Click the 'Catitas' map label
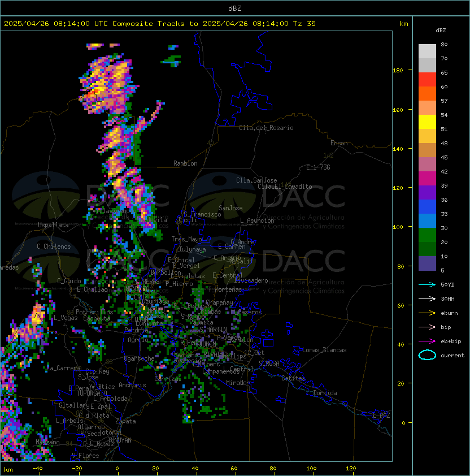Viewport: 470px width, 476px height. (293, 378)
